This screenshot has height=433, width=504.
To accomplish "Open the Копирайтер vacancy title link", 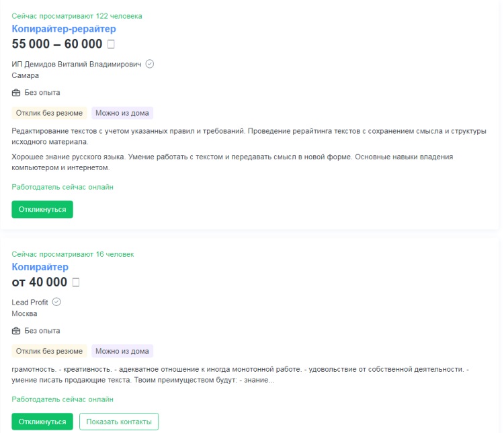I will (x=40, y=267).
